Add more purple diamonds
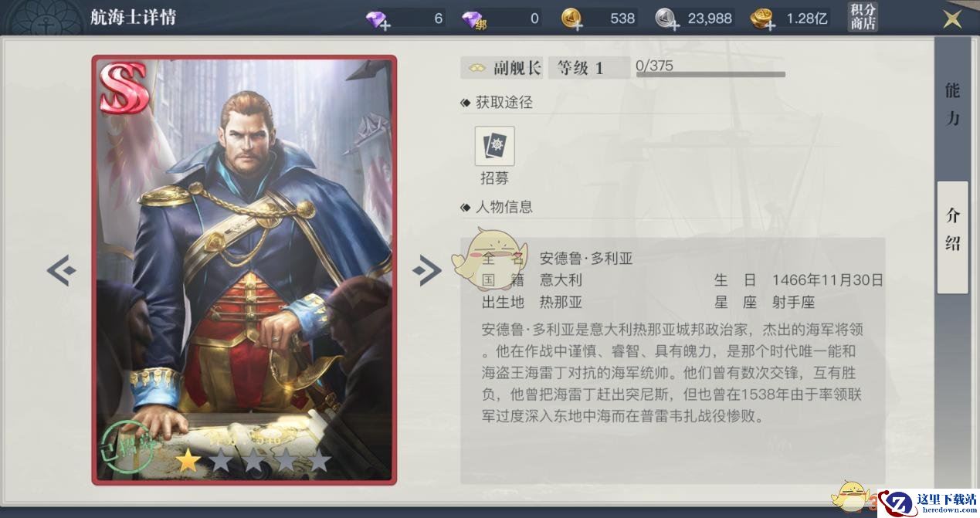The image size is (980, 518). (378, 19)
